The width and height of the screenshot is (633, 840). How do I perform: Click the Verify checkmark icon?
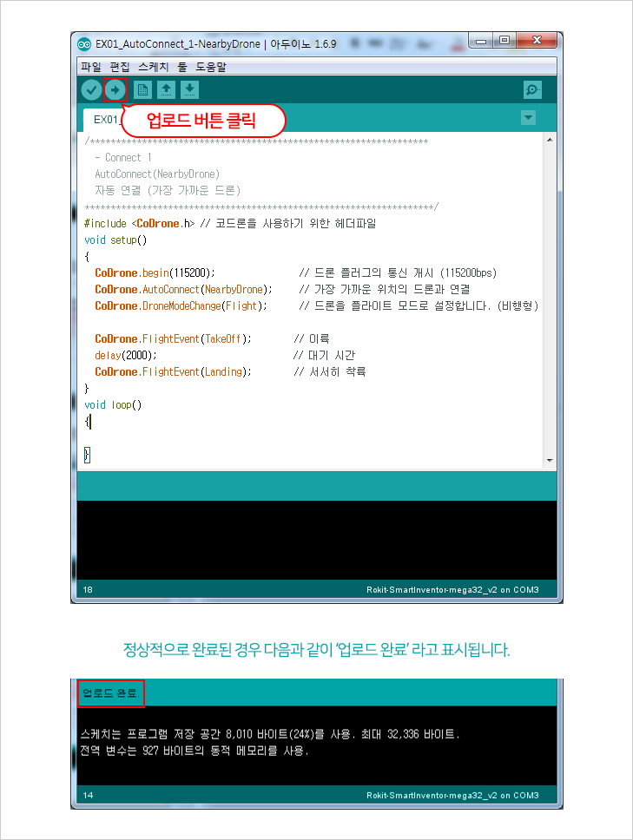(x=91, y=89)
